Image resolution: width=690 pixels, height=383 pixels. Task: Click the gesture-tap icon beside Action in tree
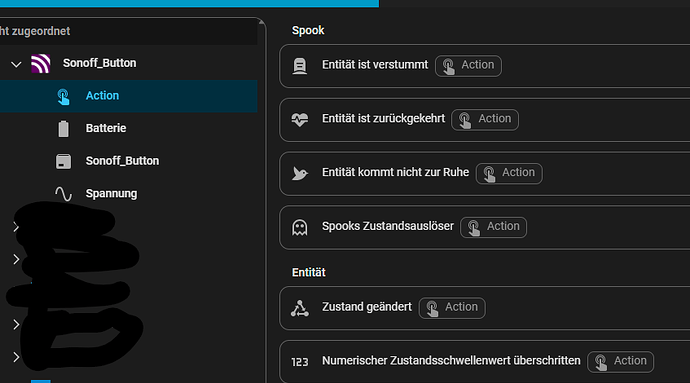[63, 96]
